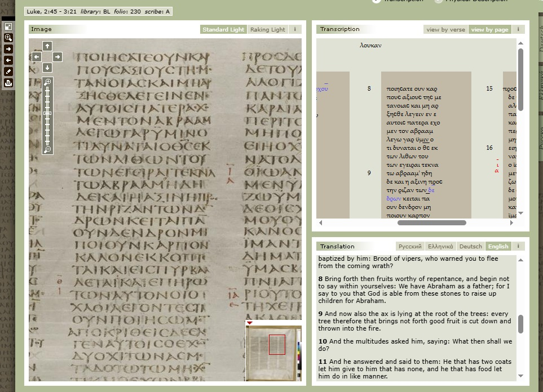543x392 pixels.
Task: Pan the manuscript image right
Action: (x=58, y=57)
